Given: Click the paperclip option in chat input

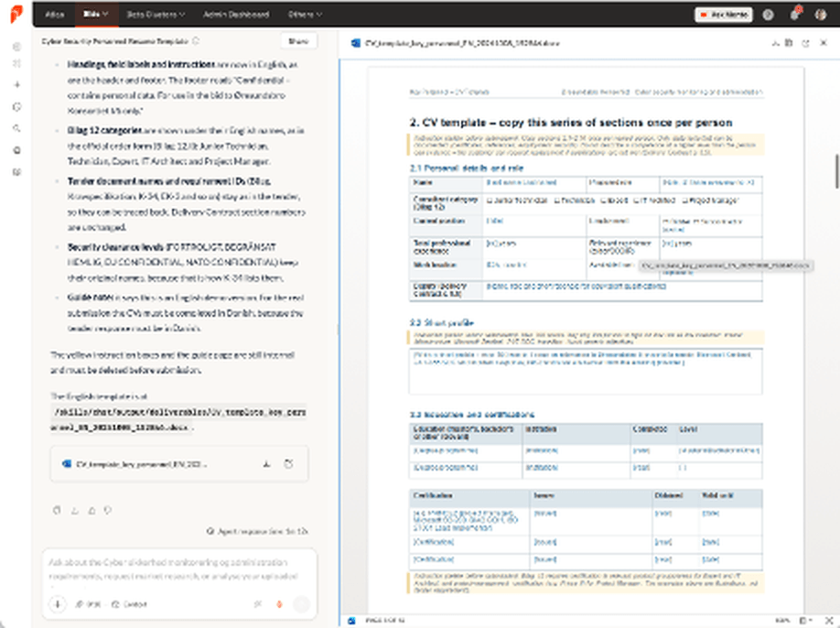Looking at the screenshot, I should [x=89, y=604].
